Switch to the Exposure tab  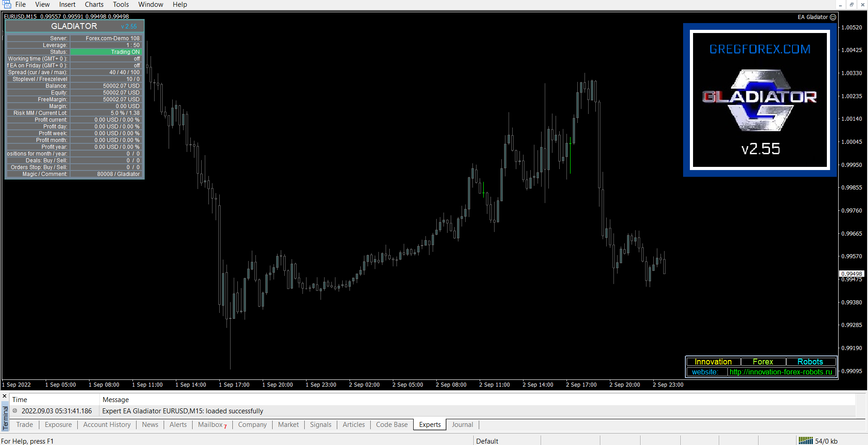(x=58, y=425)
